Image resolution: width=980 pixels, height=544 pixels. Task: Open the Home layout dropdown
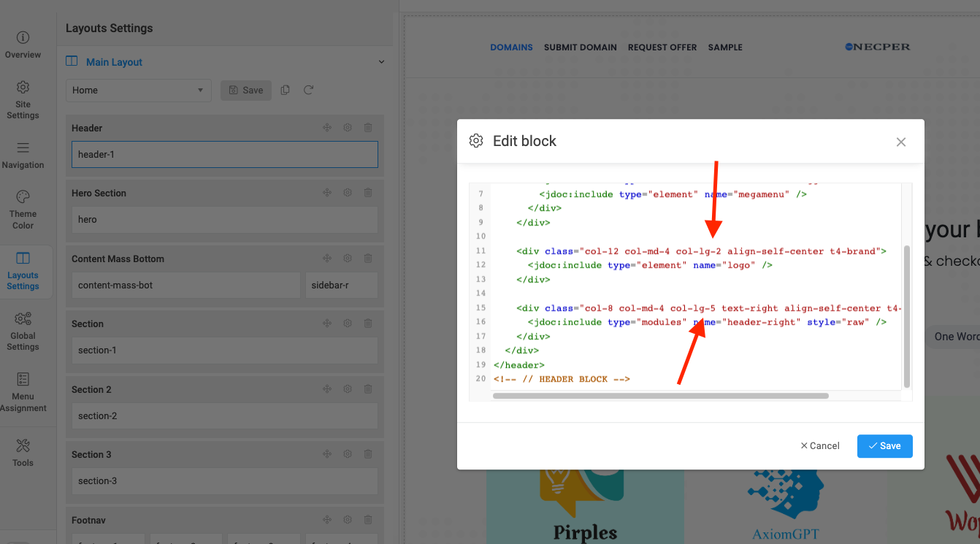coord(138,91)
